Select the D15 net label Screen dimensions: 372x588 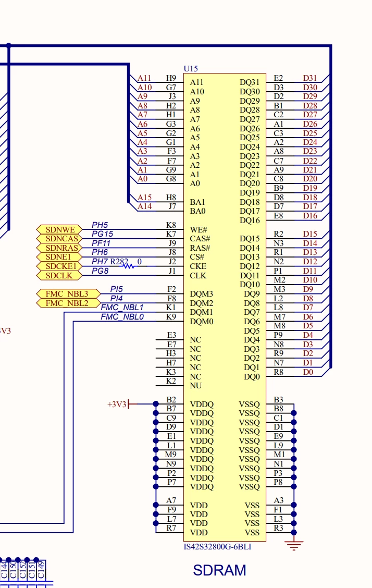310,234
